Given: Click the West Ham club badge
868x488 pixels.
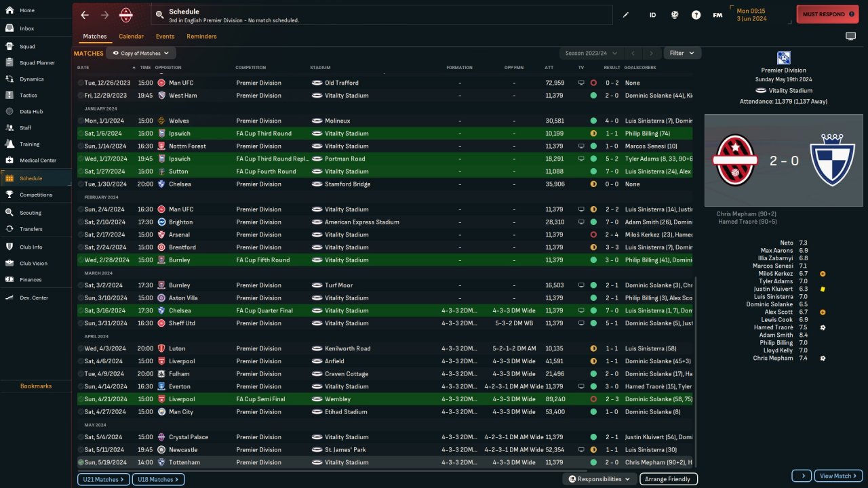Looking at the screenshot, I should click(x=161, y=96).
